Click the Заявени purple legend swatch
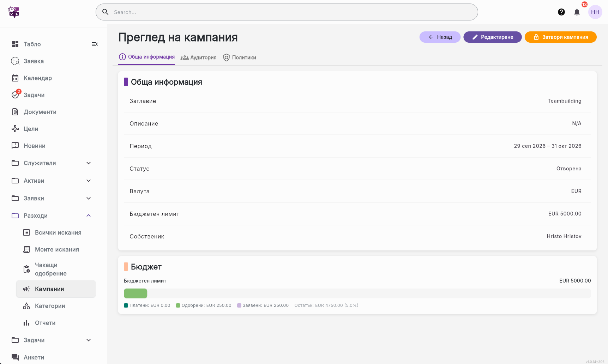The height and width of the screenshot is (364, 608). (x=239, y=305)
